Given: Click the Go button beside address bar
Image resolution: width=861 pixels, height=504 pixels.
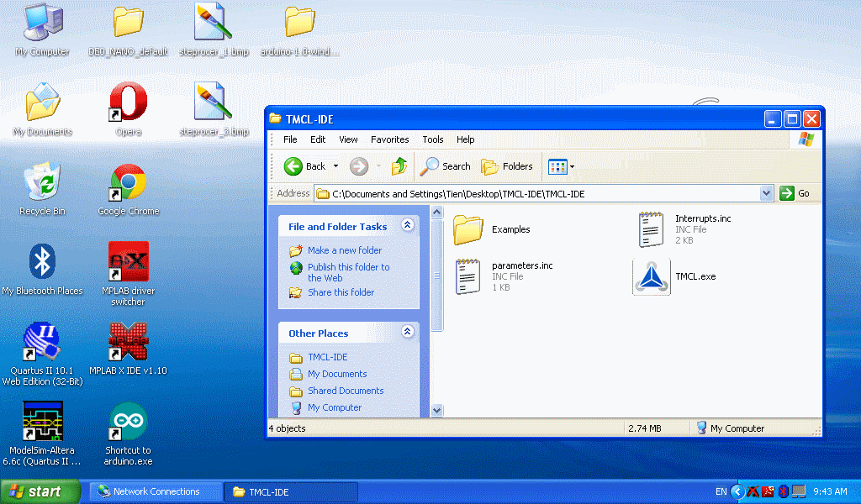Looking at the screenshot, I should (795, 194).
